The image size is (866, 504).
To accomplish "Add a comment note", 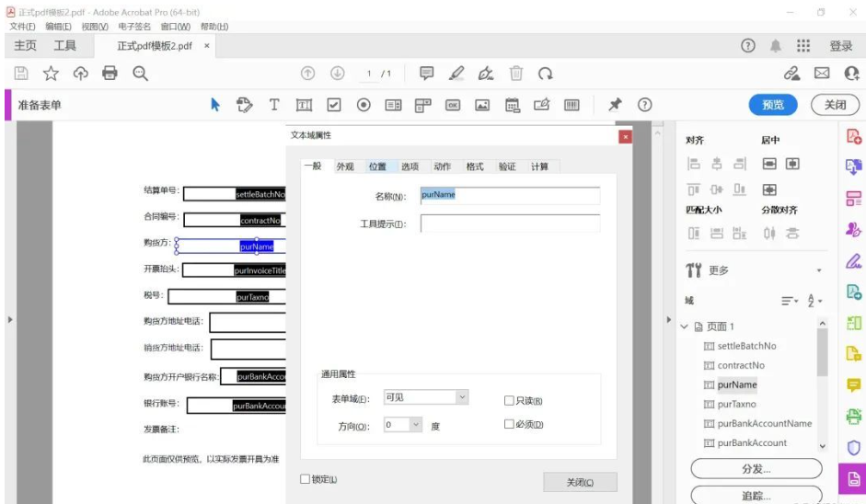I will (x=426, y=73).
